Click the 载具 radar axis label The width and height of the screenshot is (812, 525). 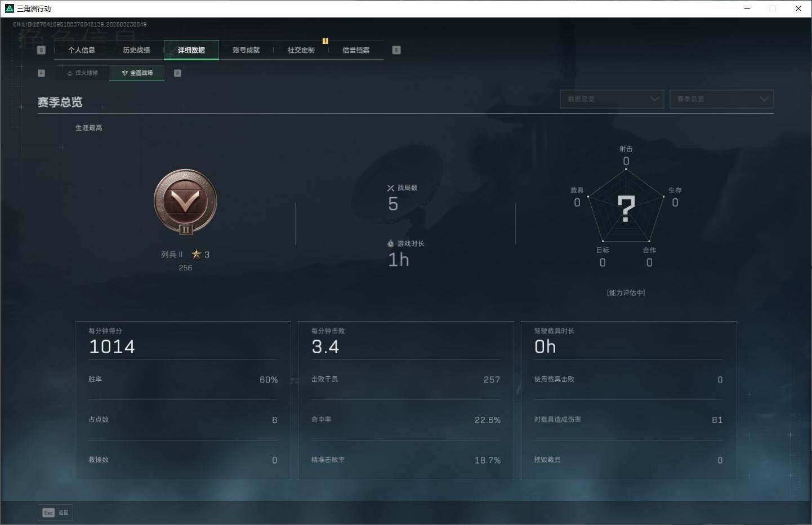(577, 190)
